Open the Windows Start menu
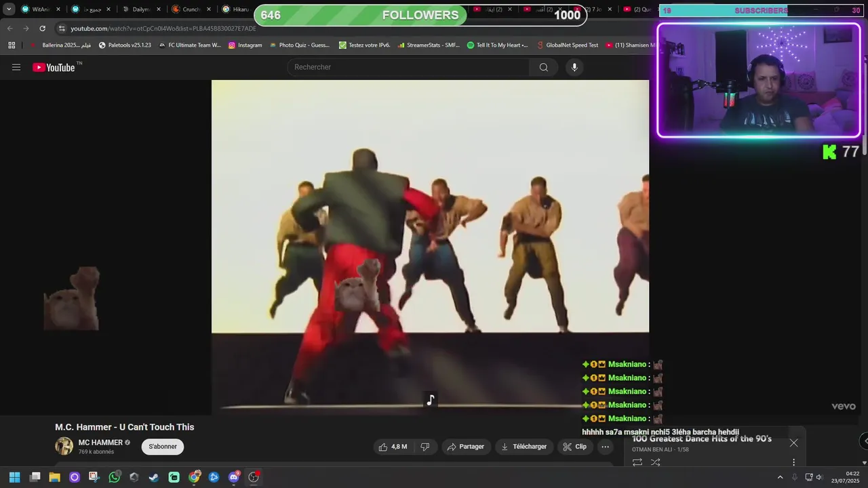 click(x=14, y=477)
